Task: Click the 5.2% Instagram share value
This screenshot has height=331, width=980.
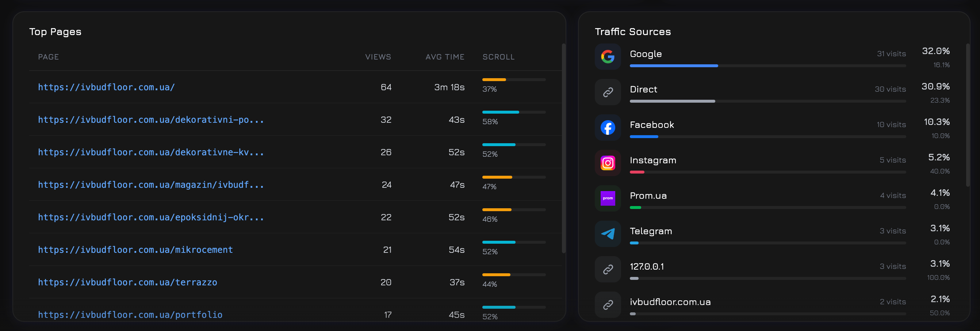Action: click(939, 157)
